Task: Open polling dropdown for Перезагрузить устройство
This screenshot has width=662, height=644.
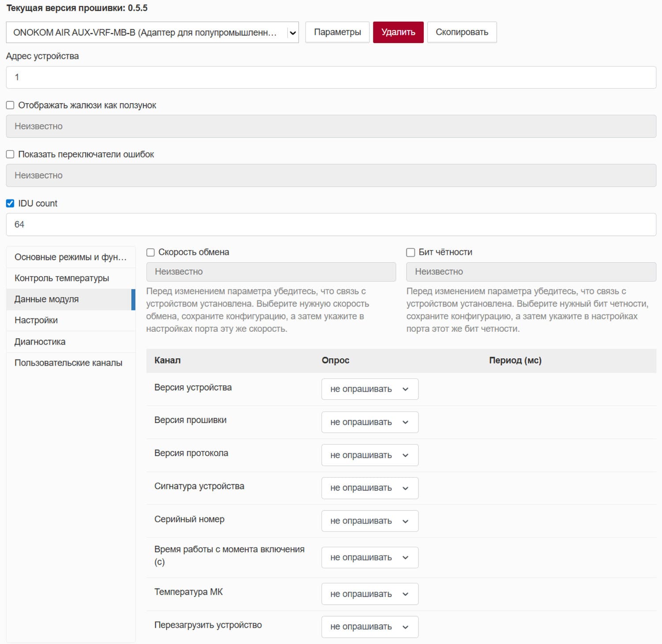Action: click(x=369, y=627)
